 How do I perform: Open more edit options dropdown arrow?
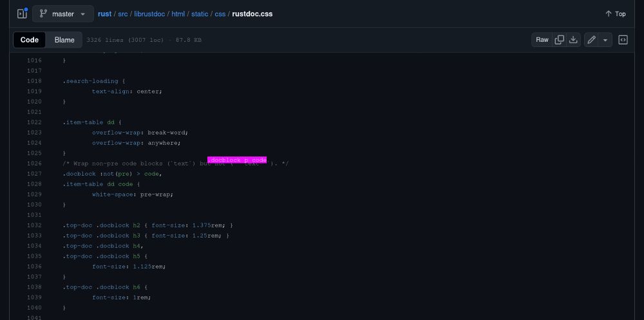click(x=605, y=40)
